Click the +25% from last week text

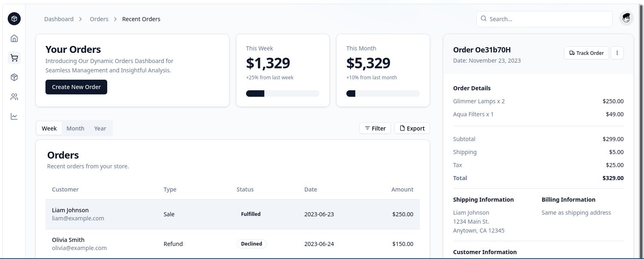(270, 78)
